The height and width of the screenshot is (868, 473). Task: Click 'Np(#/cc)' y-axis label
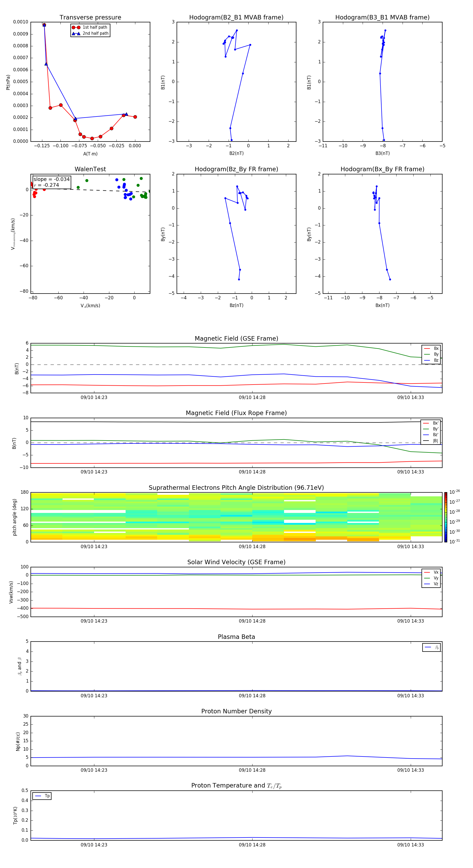coord(18,741)
